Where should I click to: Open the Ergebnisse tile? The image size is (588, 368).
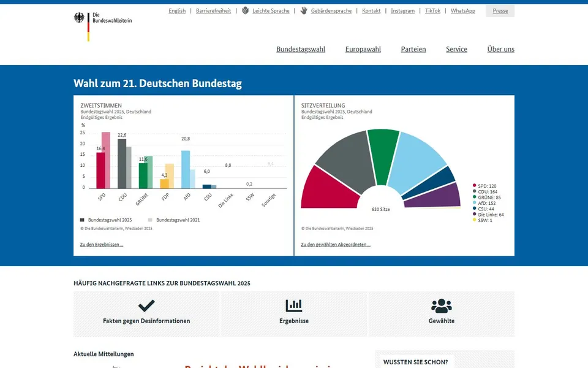[x=294, y=314]
